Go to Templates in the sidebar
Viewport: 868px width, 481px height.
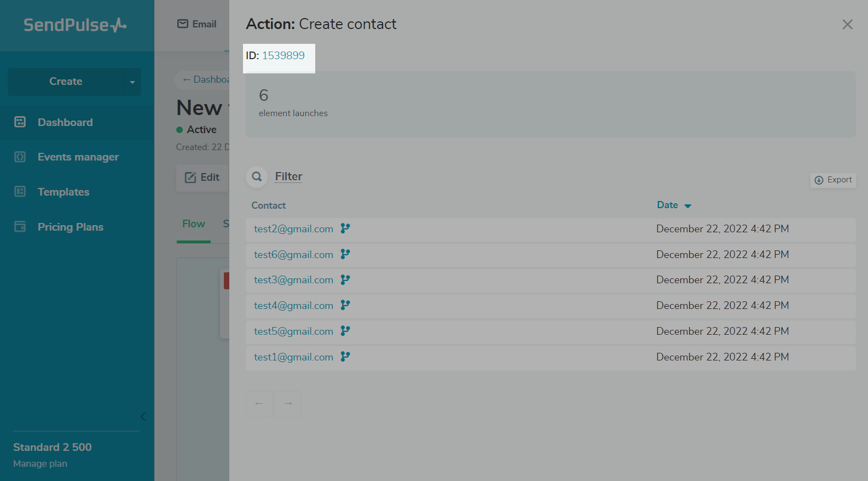63,192
